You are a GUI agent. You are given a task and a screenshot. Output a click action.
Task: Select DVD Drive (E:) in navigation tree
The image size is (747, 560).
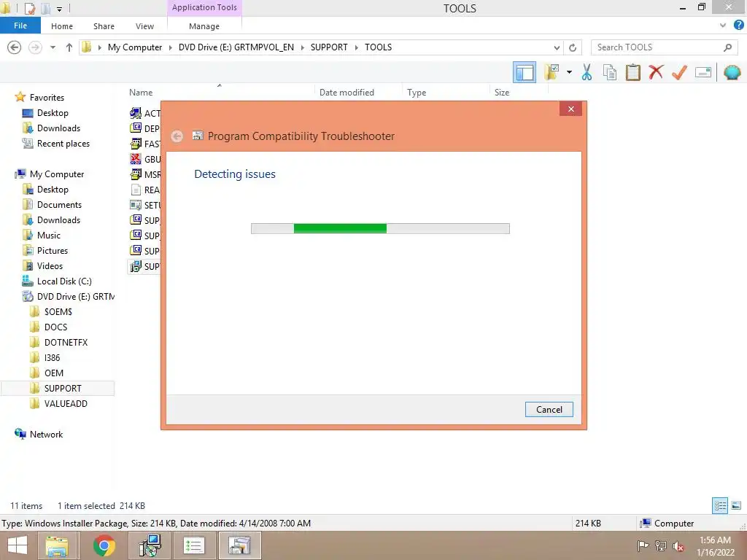[76, 296]
